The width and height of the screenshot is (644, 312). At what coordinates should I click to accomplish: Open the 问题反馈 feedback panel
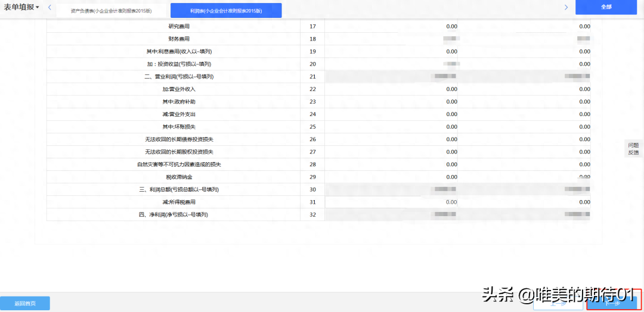pyautogui.click(x=633, y=149)
